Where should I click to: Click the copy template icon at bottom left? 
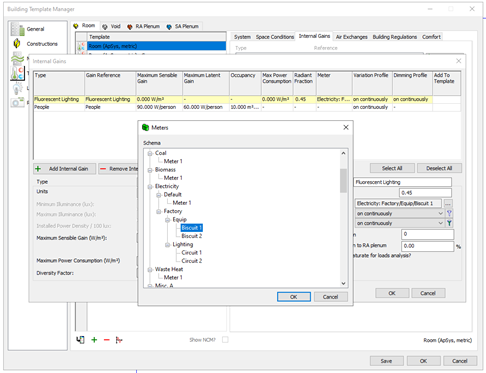coord(80,340)
